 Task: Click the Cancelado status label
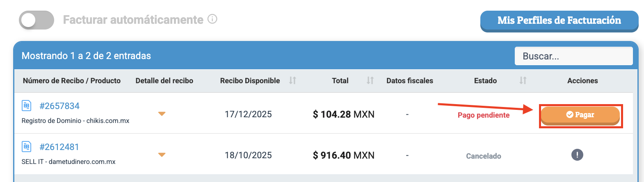[x=484, y=156]
